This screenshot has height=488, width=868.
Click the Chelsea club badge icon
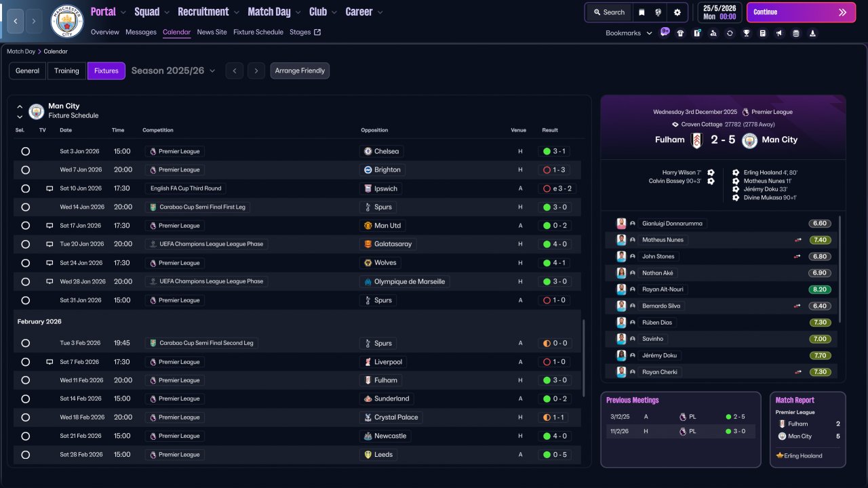[x=368, y=151]
